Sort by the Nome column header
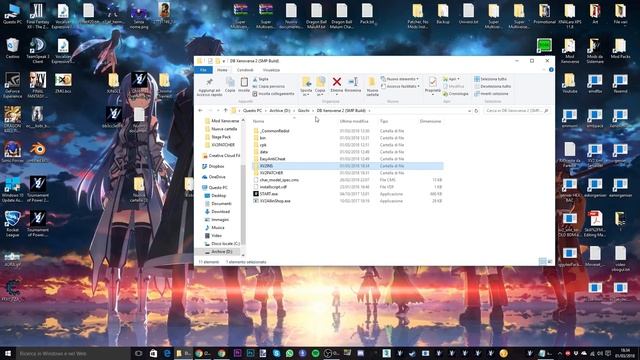This screenshot has width=640, height=360. (258, 121)
